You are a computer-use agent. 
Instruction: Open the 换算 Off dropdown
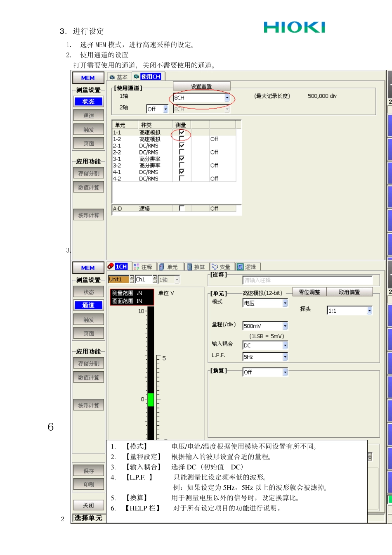pyautogui.click(x=285, y=372)
